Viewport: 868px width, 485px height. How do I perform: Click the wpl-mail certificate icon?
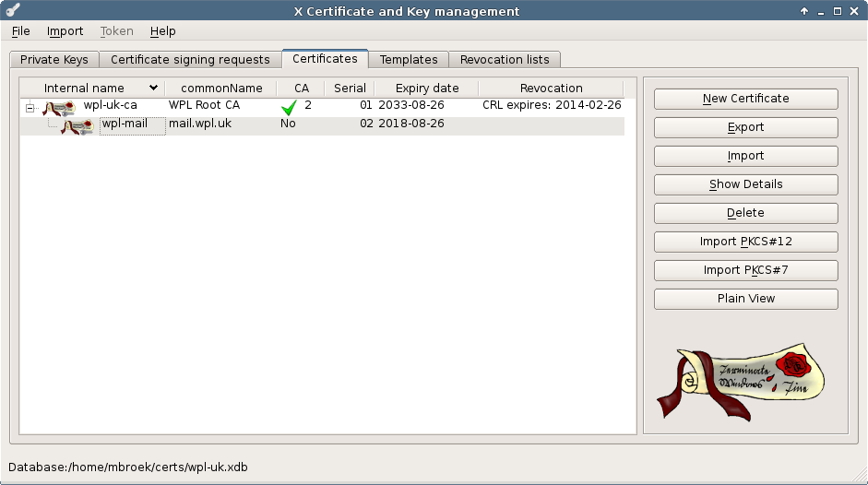(x=77, y=127)
